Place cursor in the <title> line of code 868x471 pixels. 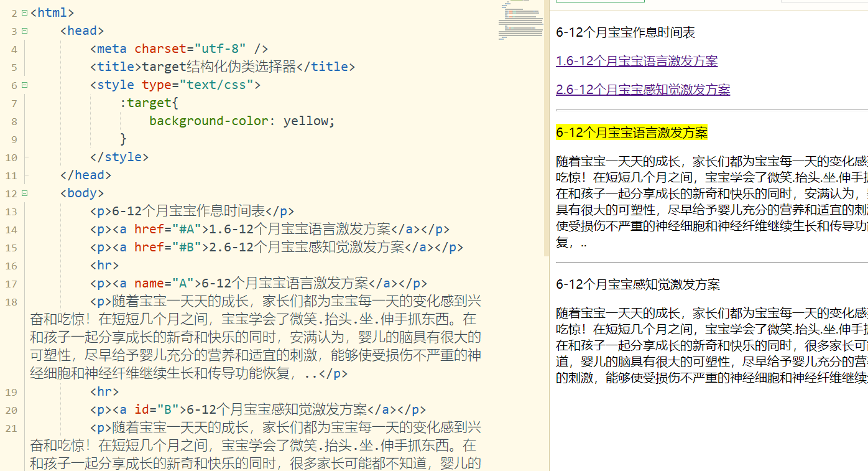tap(222, 67)
